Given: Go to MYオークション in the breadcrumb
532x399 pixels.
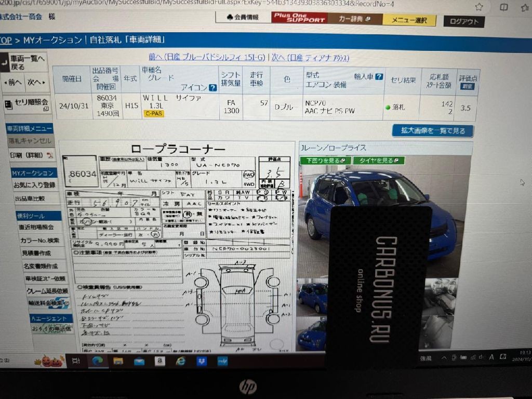Looking at the screenshot, I should click(x=52, y=40).
